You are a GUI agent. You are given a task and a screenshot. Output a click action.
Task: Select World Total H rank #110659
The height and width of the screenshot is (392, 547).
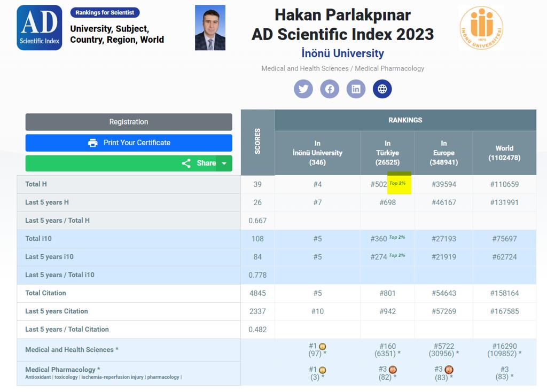tap(504, 184)
